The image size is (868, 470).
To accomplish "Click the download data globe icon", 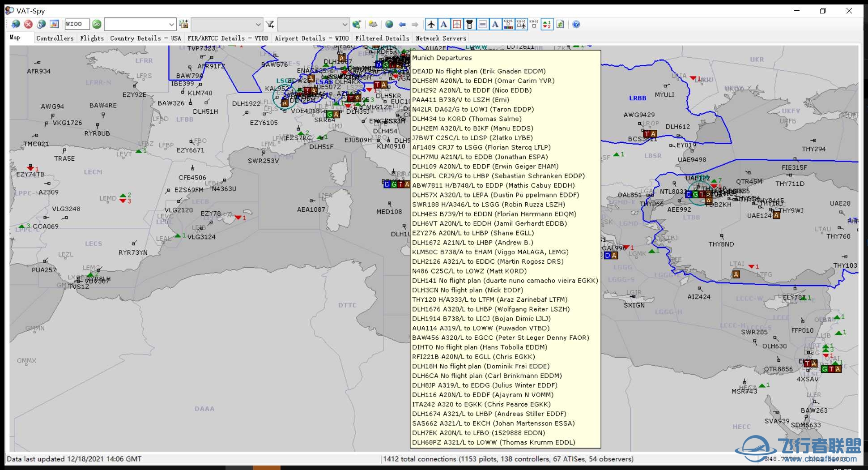I will click(16, 24).
